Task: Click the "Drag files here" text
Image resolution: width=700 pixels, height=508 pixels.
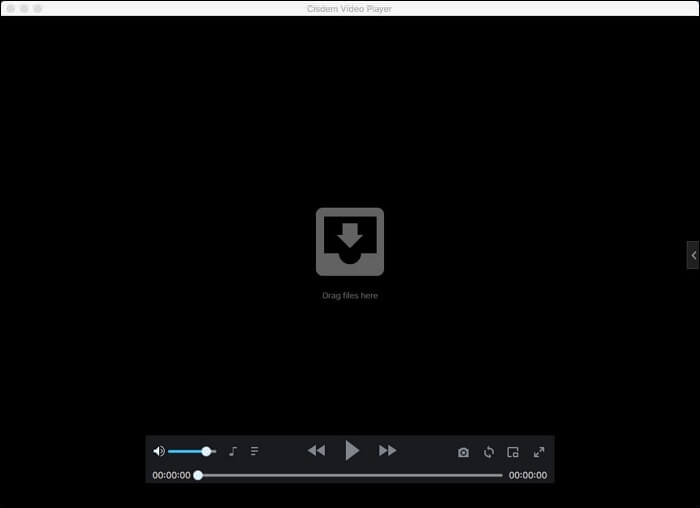Action: pyautogui.click(x=350, y=296)
